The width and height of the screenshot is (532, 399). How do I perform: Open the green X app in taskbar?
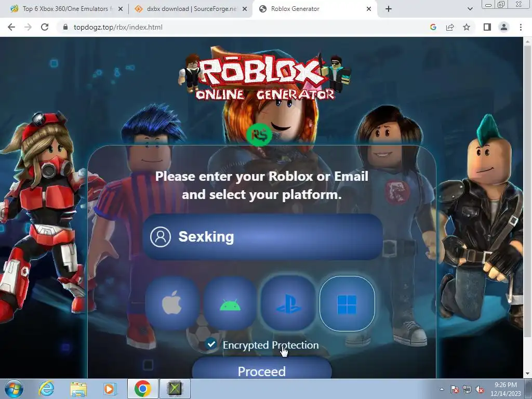tap(175, 389)
